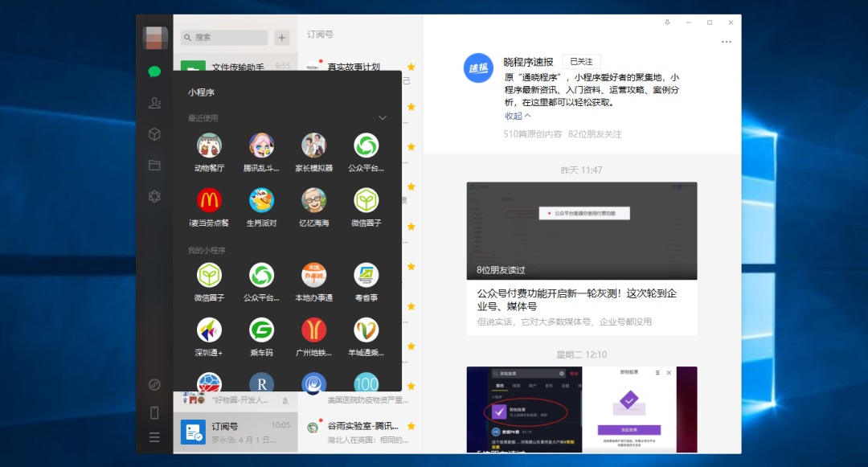
Task: Toggle the star next to 真实故事计划
Action: (411, 67)
